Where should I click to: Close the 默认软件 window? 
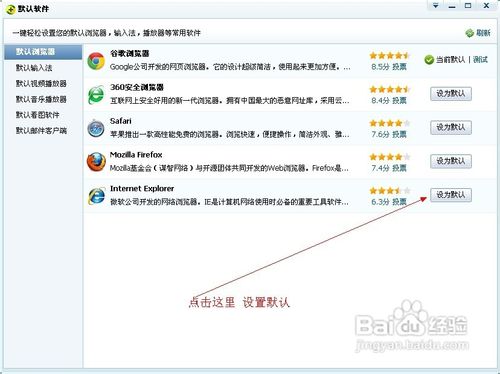point(486,5)
